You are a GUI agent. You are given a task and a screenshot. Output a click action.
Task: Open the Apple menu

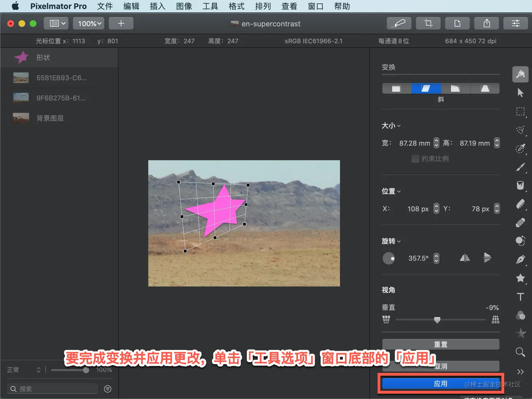click(x=15, y=6)
